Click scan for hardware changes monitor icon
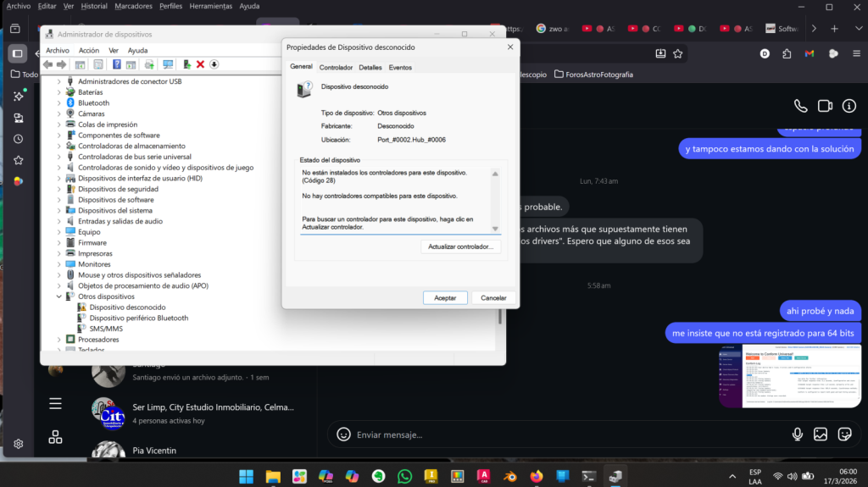Image resolution: width=868 pixels, height=487 pixels. click(x=168, y=64)
